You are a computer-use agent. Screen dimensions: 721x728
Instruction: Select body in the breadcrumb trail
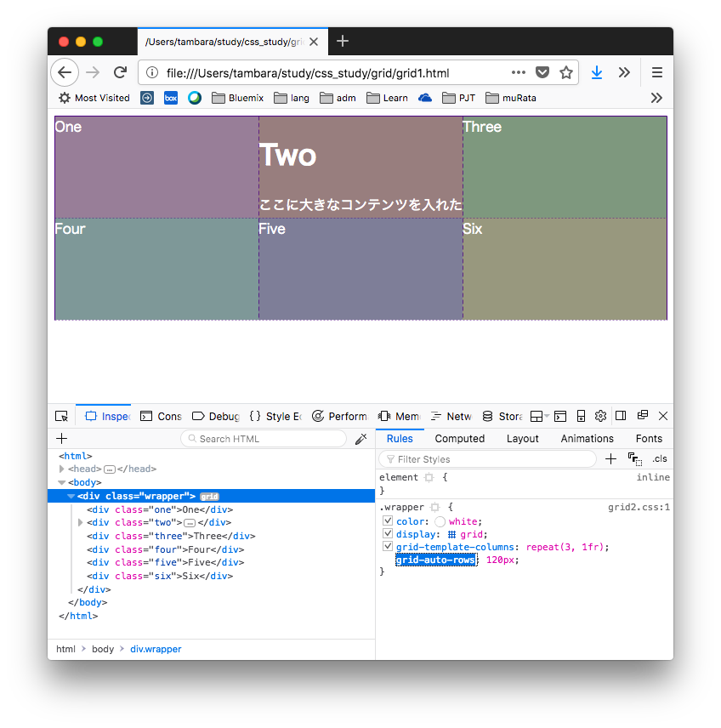(103, 649)
